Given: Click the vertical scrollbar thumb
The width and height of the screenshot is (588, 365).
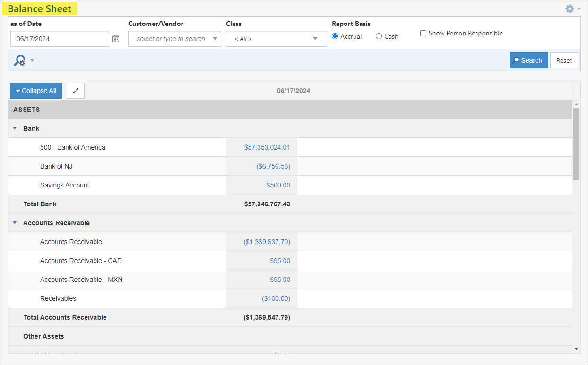Looking at the screenshot, I should coord(576,144).
